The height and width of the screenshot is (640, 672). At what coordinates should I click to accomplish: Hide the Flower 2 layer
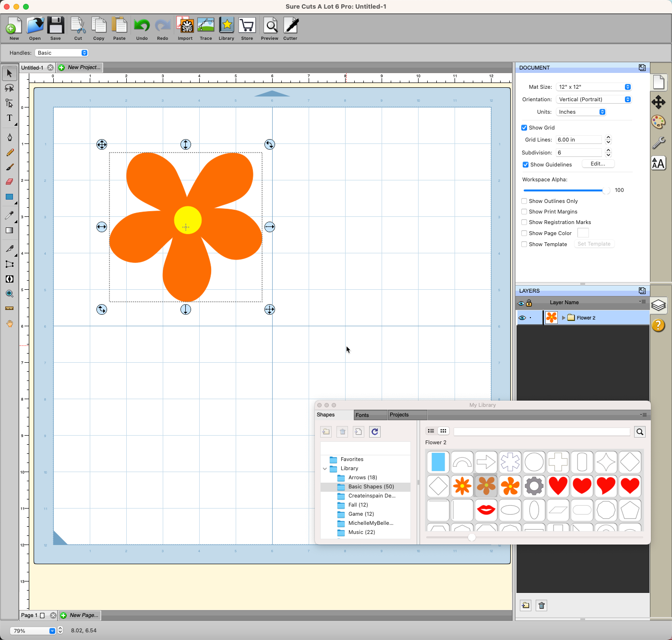point(522,318)
